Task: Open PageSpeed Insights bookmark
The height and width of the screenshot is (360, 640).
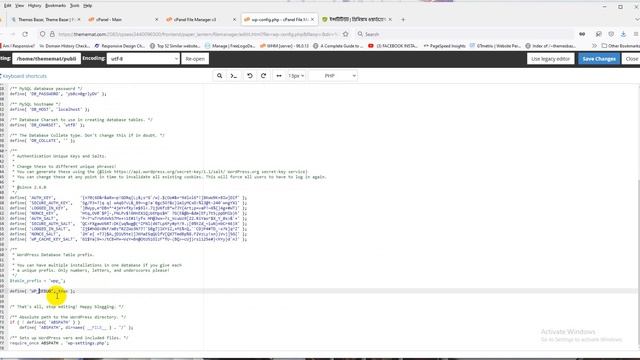Action: click(444, 46)
